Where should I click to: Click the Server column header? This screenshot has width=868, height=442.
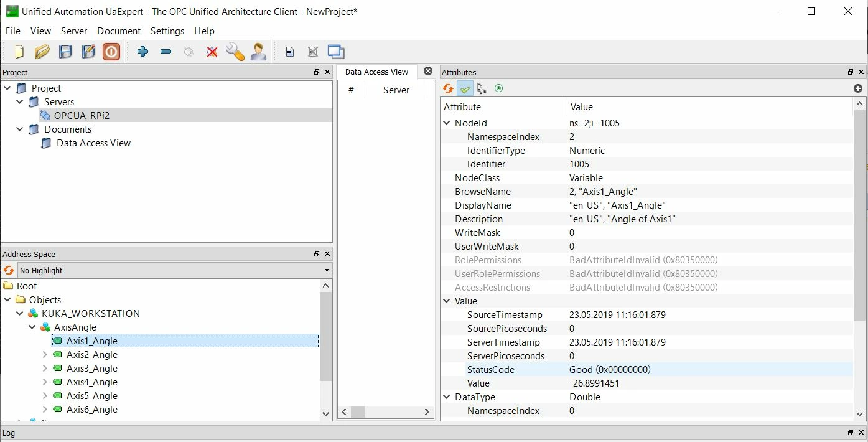pyautogui.click(x=396, y=90)
